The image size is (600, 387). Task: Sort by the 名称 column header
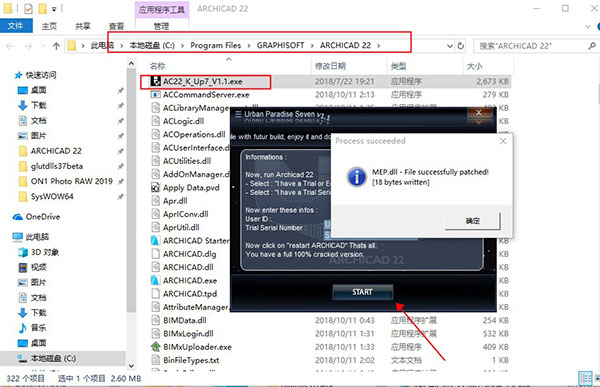click(x=157, y=66)
